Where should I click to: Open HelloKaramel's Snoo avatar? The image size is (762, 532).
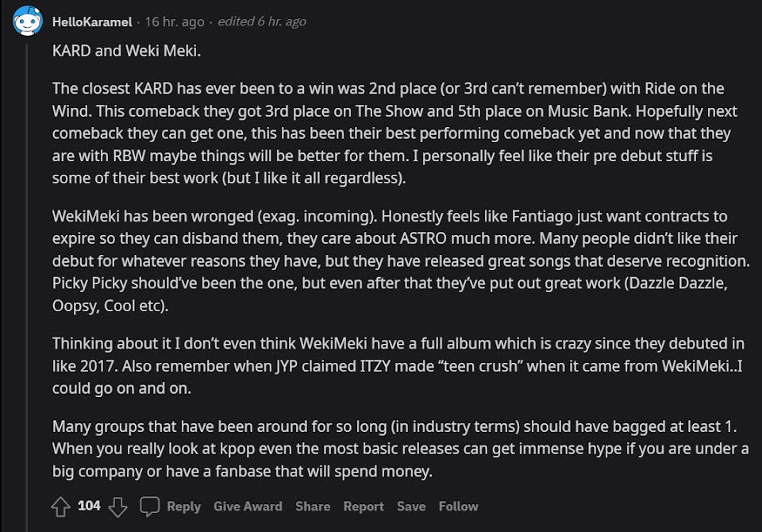(x=27, y=21)
